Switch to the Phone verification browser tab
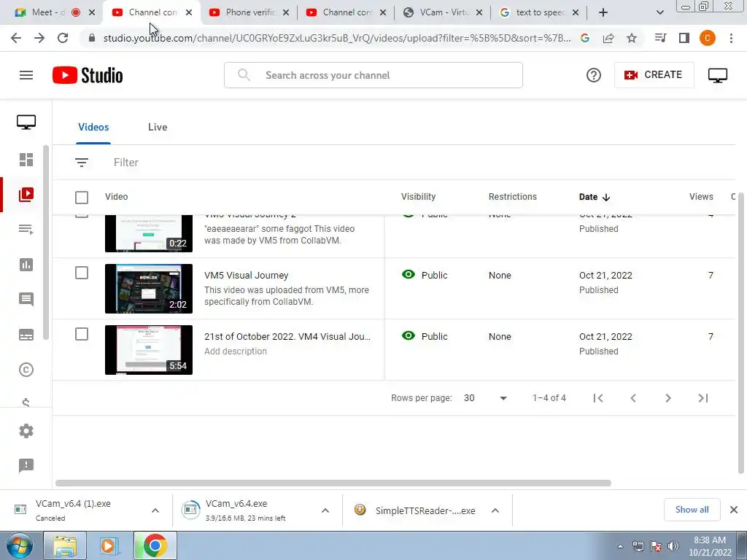This screenshot has width=747, height=560. point(249,12)
